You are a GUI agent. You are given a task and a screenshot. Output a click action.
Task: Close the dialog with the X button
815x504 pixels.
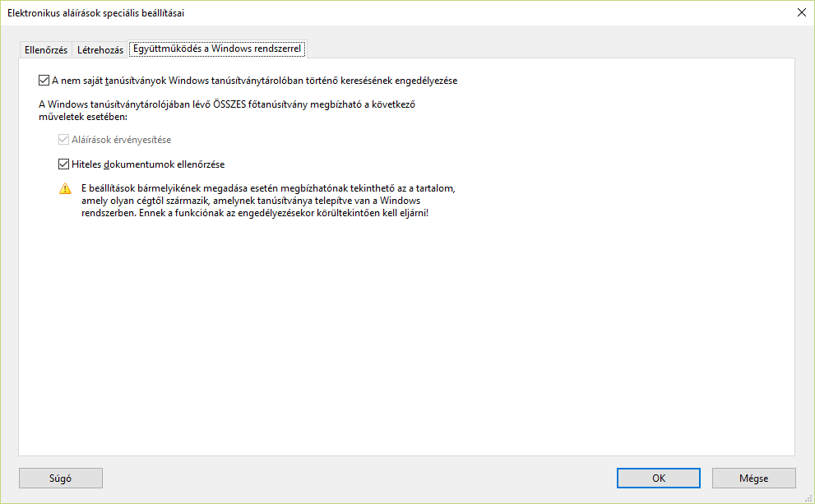(801, 12)
